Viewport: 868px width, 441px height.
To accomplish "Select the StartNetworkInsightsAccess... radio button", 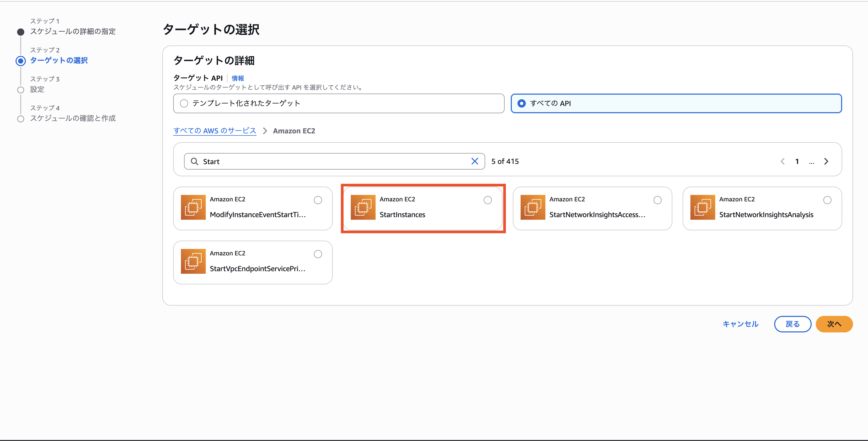I will (x=657, y=200).
